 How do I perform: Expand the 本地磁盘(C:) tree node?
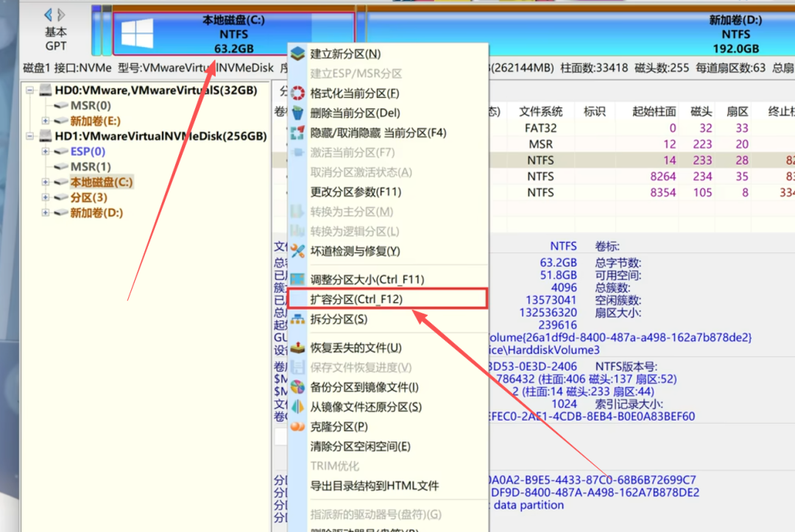[x=46, y=182]
